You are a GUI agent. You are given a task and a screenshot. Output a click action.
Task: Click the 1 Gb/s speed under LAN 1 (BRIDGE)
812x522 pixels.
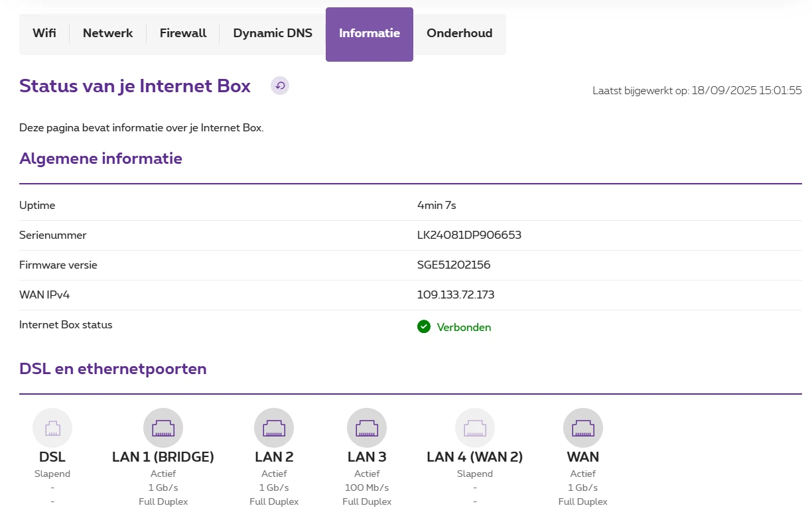(x=163, y=488)
